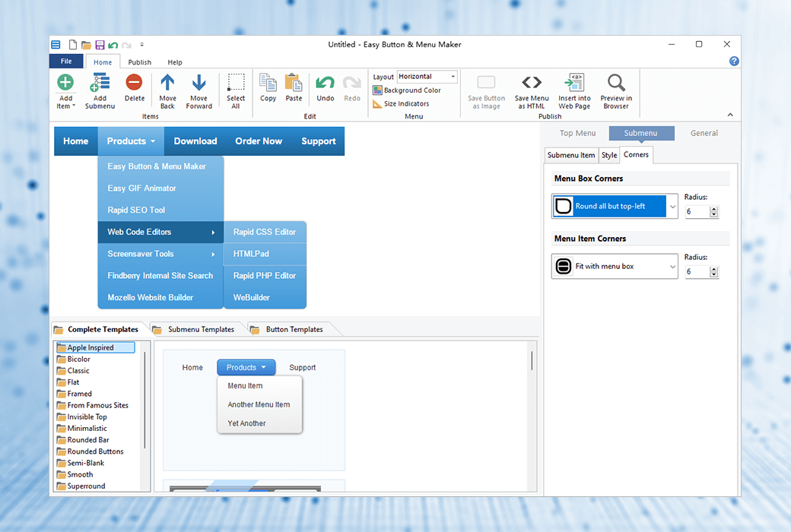The height and width of the screenshot is (532, 791).
Task: Open the Style tab
Action: click(x=609, y=155)
